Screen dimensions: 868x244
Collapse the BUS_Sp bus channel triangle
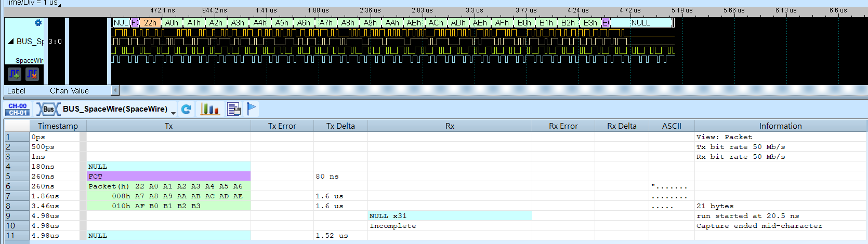click(x=10, y=42)
